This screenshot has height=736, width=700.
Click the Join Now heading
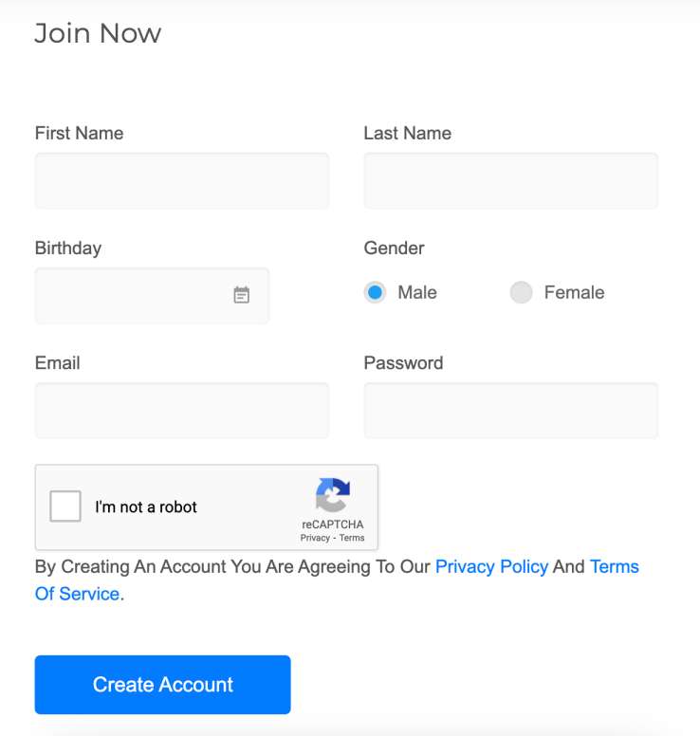(98, 33)
